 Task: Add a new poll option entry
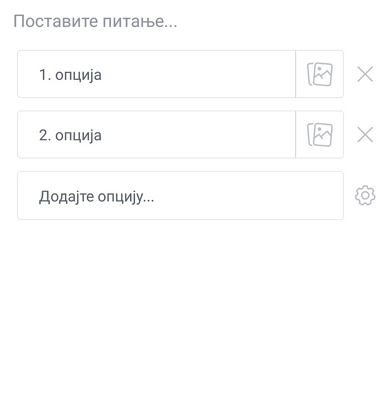[180, 195]
